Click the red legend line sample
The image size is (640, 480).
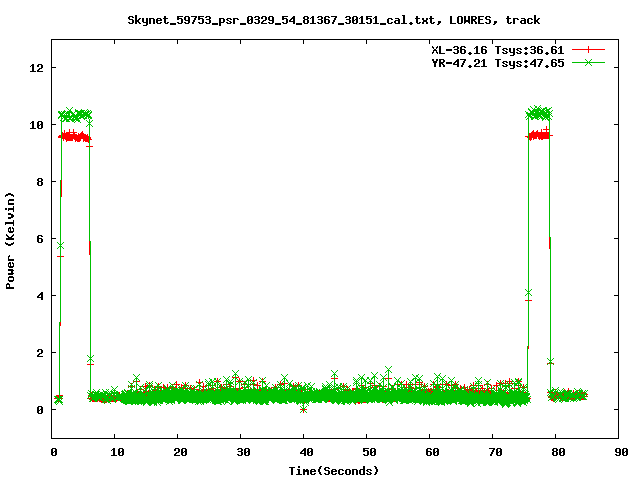(588, 50)
